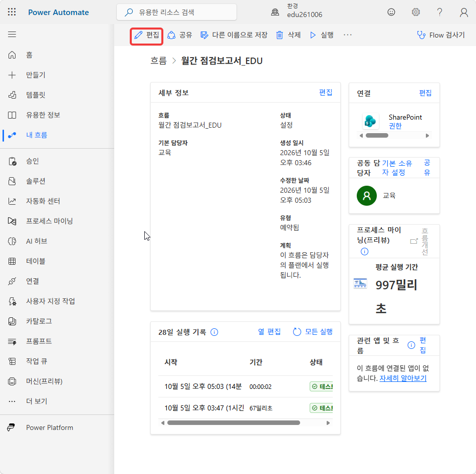This screenshot has width=476, height=474.
Task: Open 만들기 in sidebar
Action: tap(36, 75)
